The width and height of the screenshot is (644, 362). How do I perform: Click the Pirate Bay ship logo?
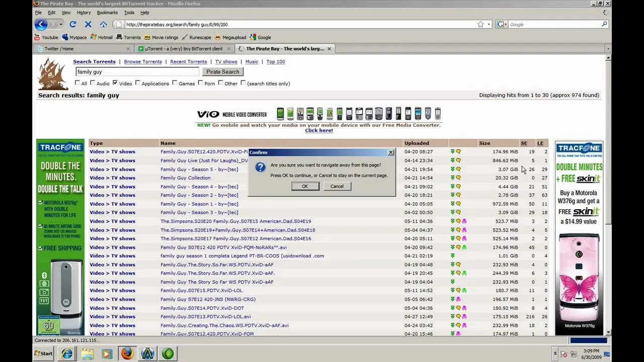tap(53, 73)
